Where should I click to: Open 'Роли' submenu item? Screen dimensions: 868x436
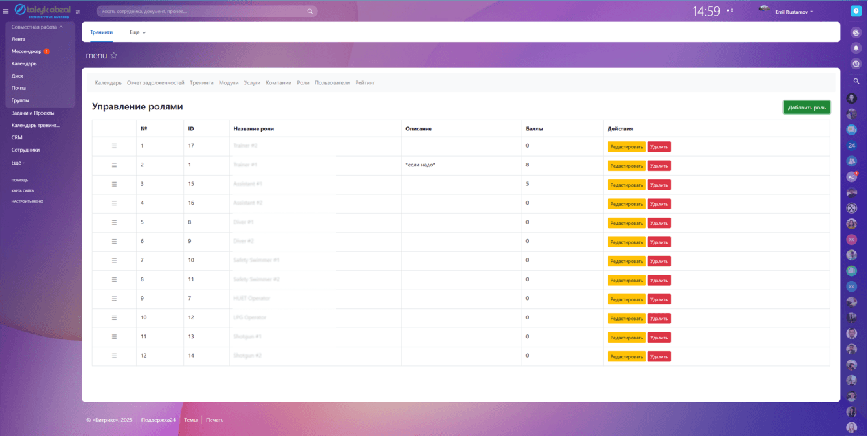coord(303,83)
